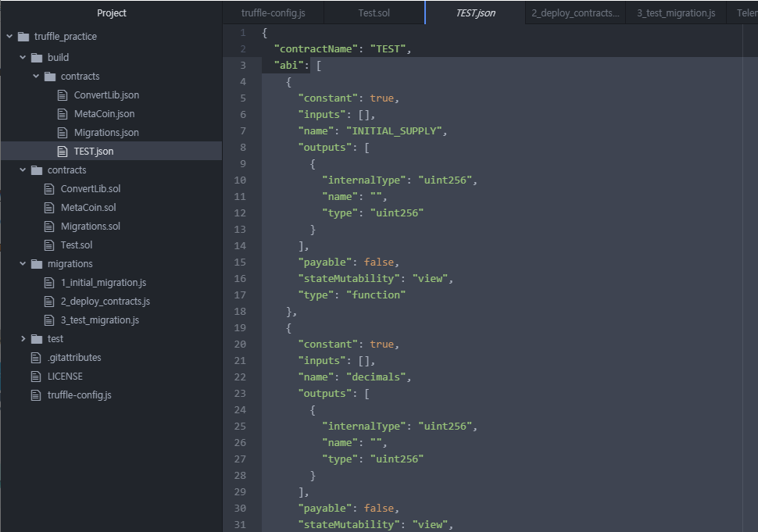
Task: Open ConvertLib.sol in the tree
Action: pos(91,189)
